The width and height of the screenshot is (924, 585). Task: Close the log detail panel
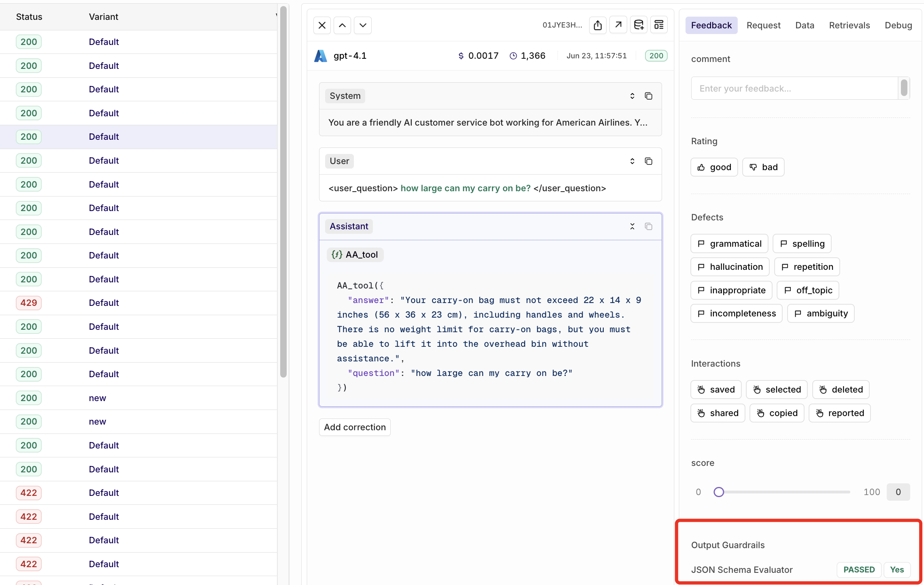pos(322,25)
